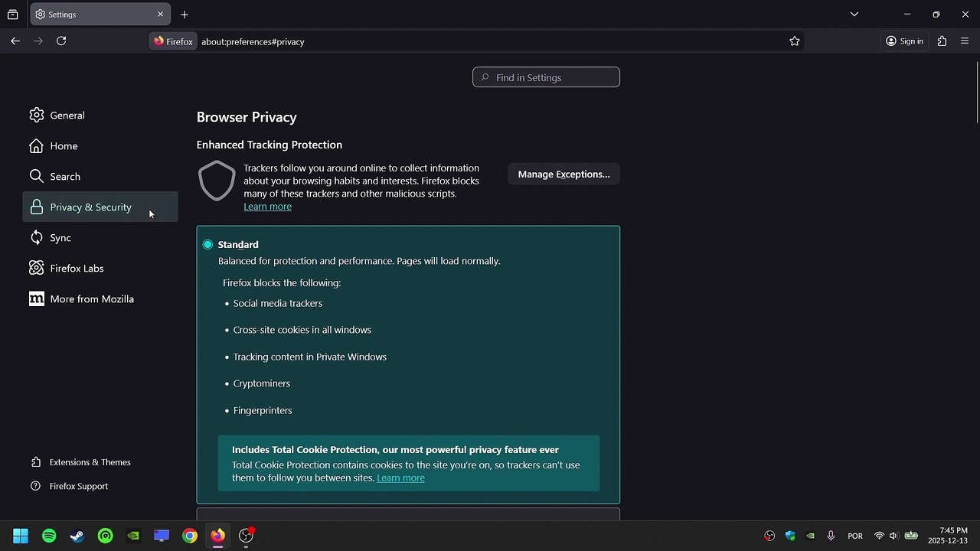Click the Cross-site cookies in all windows item
The image size is (980, 551).
(x=302, y=330)
